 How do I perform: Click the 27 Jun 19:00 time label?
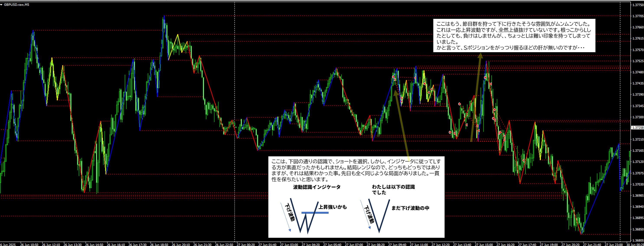coord(548,244)
